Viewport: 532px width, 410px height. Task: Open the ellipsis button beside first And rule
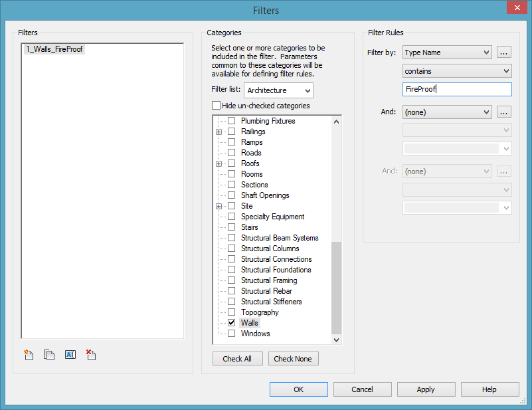[504, 112]
